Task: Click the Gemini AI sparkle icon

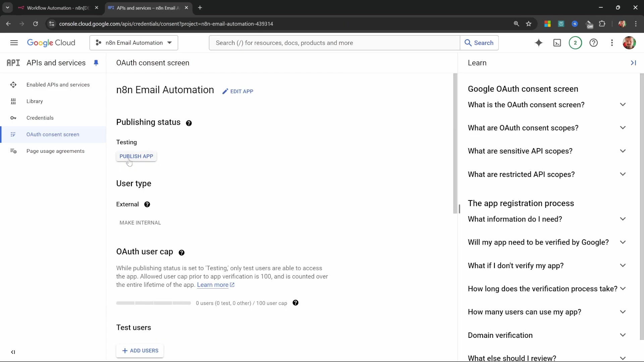Action: [x=539, y=43]
